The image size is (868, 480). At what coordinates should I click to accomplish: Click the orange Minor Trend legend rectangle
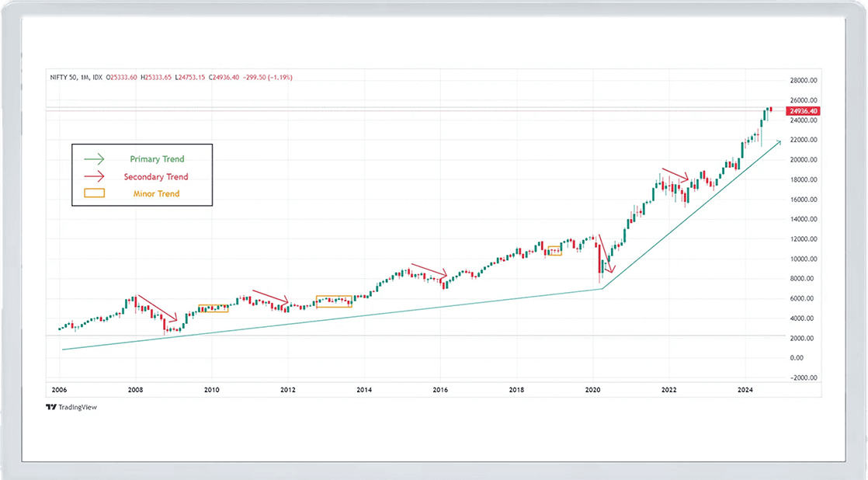93,193
